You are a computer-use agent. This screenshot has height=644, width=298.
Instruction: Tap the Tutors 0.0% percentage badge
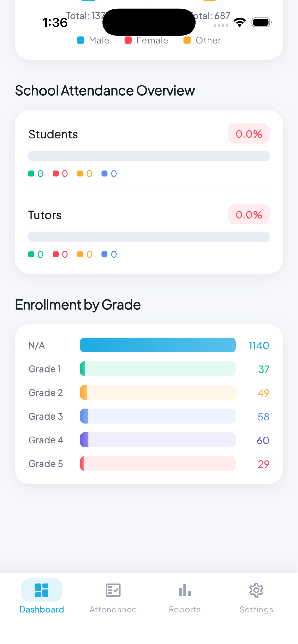point(249,214)
